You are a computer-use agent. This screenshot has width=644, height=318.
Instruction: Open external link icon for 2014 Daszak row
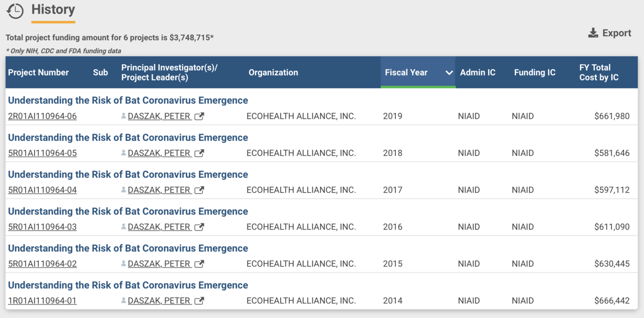[199, 301]
